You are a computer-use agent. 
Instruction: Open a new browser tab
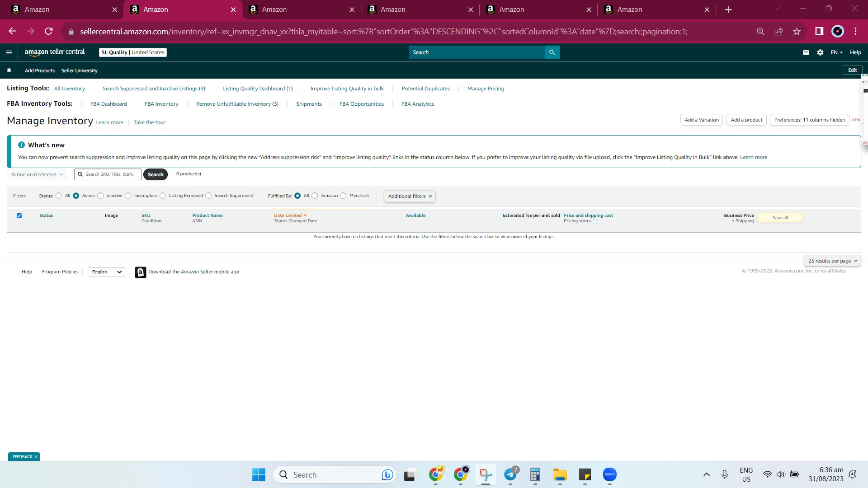(728, 9)
